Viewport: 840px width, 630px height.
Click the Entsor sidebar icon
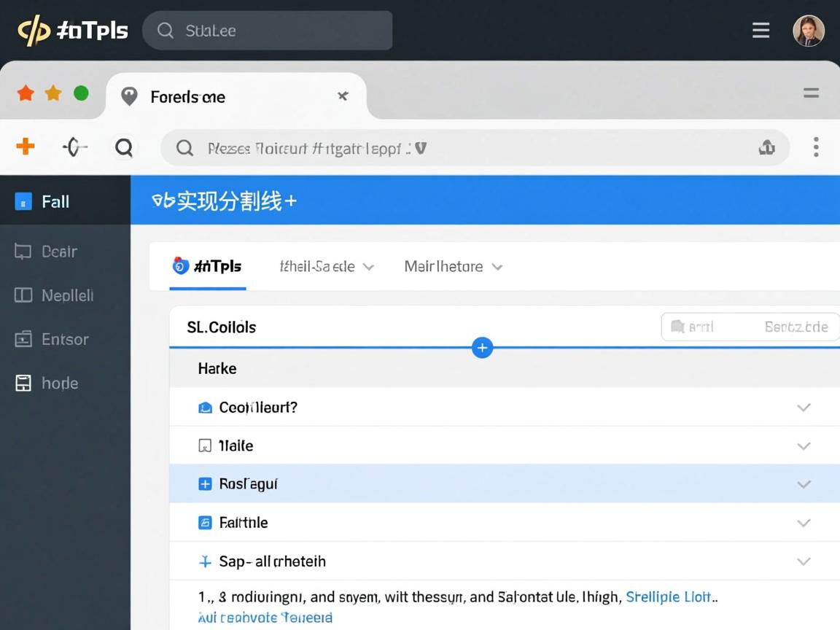[x=23, y=339]
